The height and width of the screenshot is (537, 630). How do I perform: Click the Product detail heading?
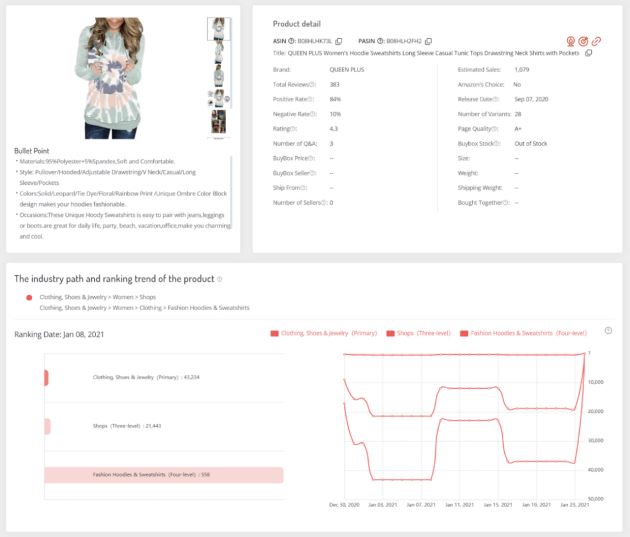point(297,24)
